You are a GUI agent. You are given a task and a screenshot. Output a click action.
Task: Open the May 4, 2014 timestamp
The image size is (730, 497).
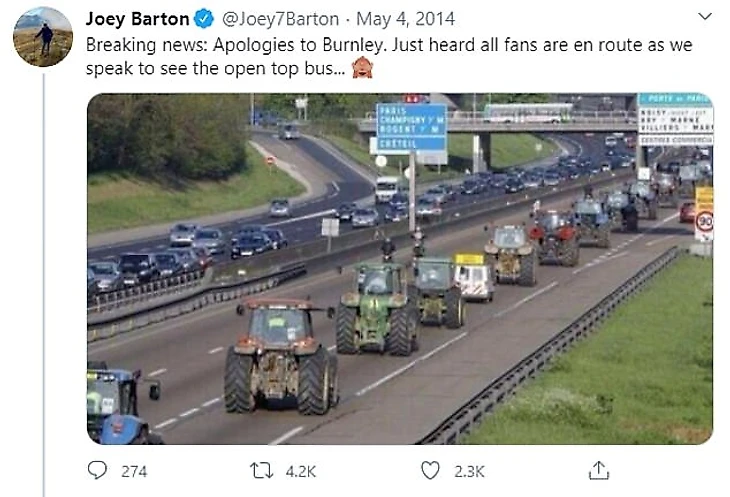pyautogui.click(x=406, y=19)
